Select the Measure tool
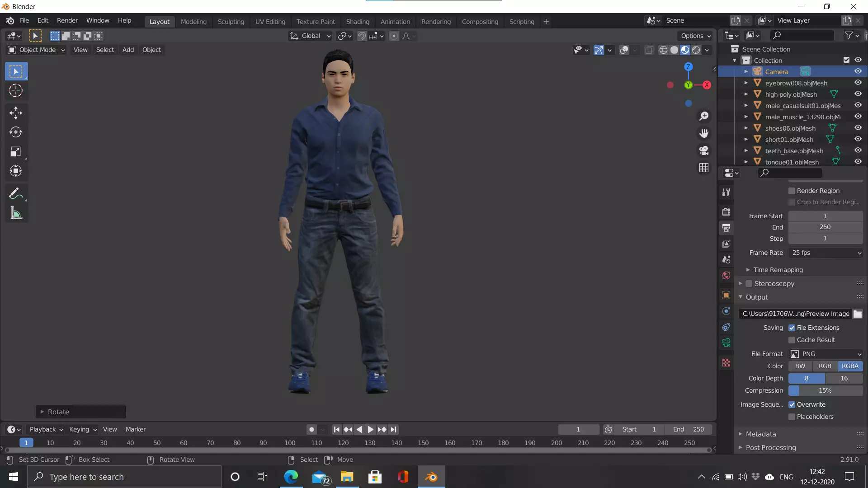This screenshot has width=868, height=488. (x=16, y=213)
